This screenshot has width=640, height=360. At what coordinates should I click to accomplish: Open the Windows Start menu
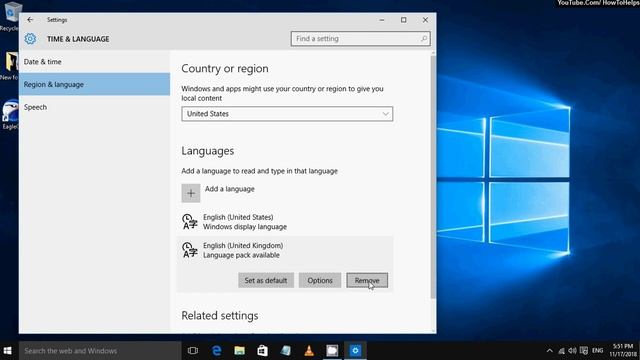coord(7,351)
